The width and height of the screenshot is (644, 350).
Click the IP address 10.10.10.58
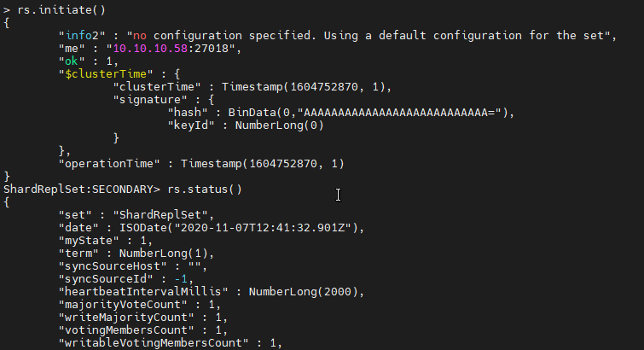(x=150, y=48)
